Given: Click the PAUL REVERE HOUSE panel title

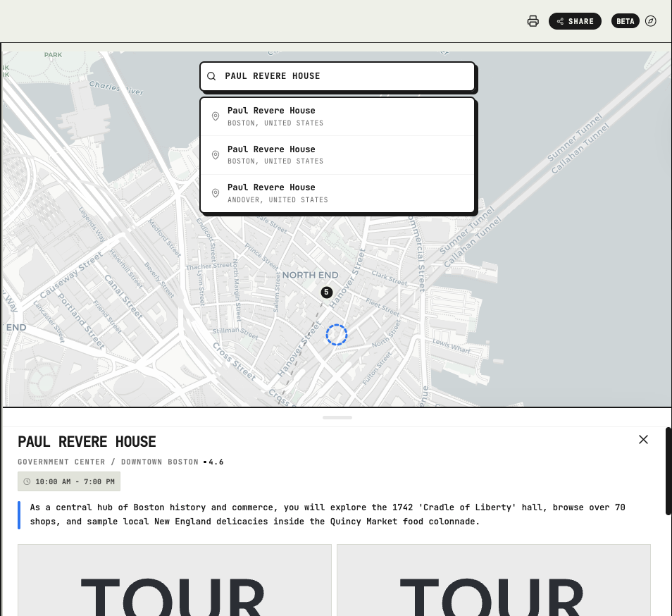Looking at the screenshot, I should [x=87, y=442].
